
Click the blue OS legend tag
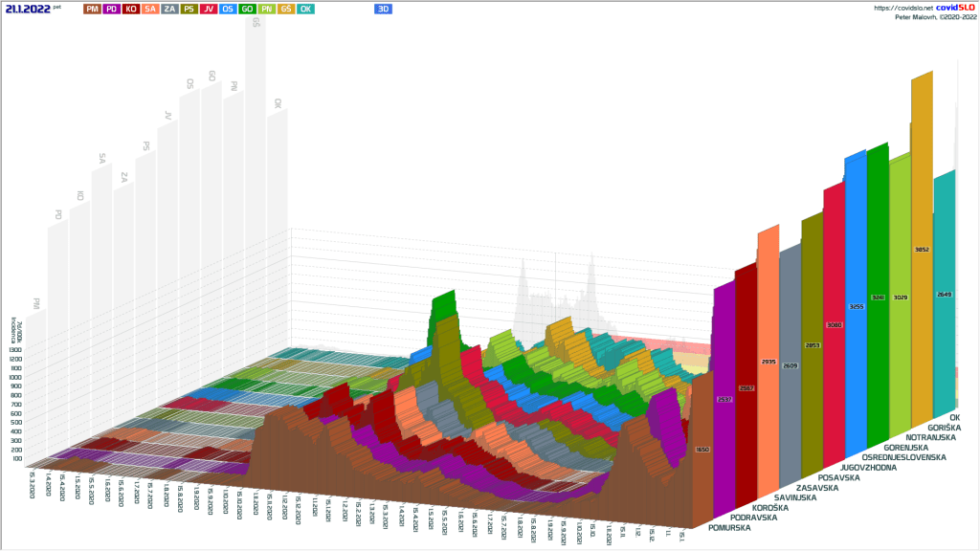(x=228, y=9)
